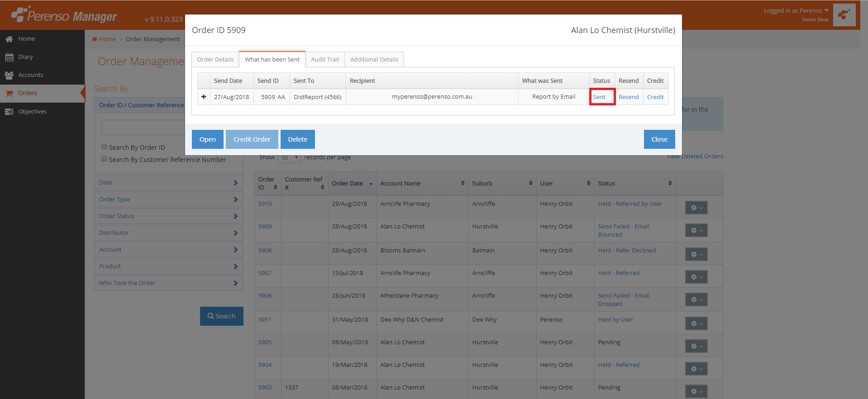Open gear menu for order 5906
This screenshot has height=399, width=868.
[696, 299]
